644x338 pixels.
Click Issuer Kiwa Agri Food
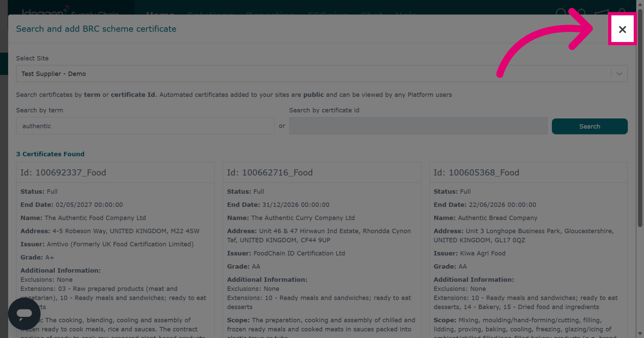tap(469, 253)
